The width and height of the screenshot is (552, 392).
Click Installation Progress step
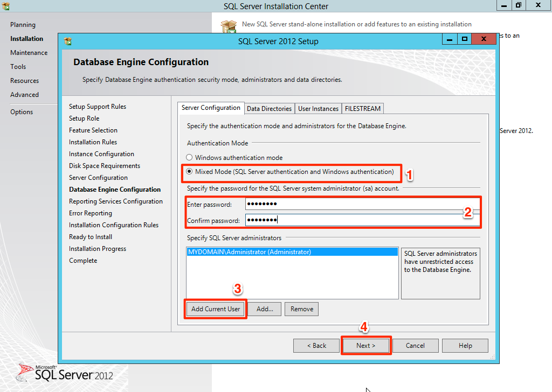click(98, 249)
